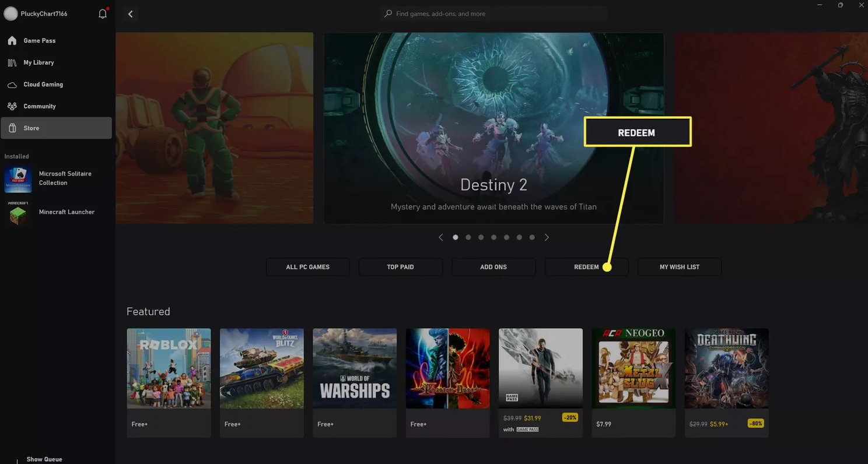
Task: Open the notifications bell
Action: click(x=103, y=13)
